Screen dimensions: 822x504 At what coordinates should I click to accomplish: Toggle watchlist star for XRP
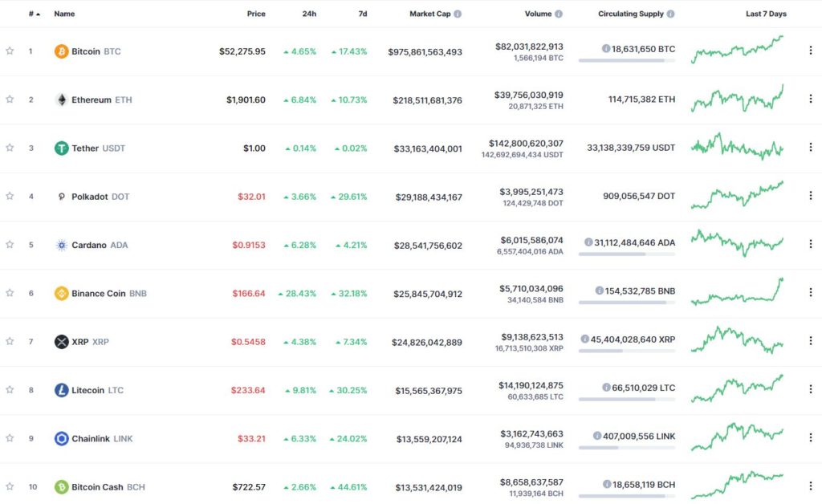click(10, 341)
